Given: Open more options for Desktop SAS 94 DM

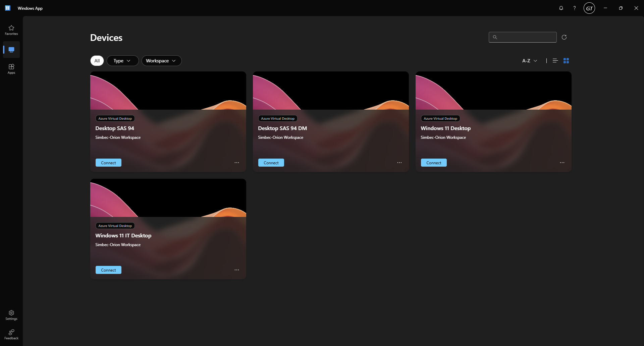Looking at the screenshot, I should (399, 163).
